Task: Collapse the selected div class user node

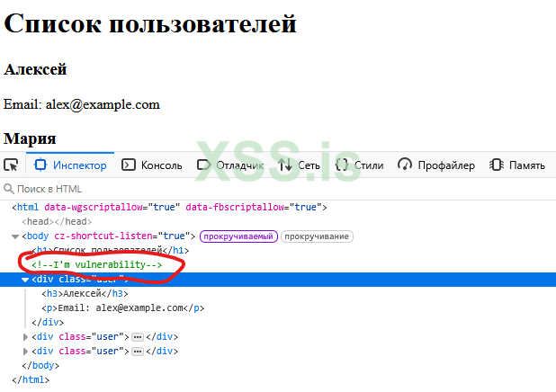Action: [x=25, y=280]
